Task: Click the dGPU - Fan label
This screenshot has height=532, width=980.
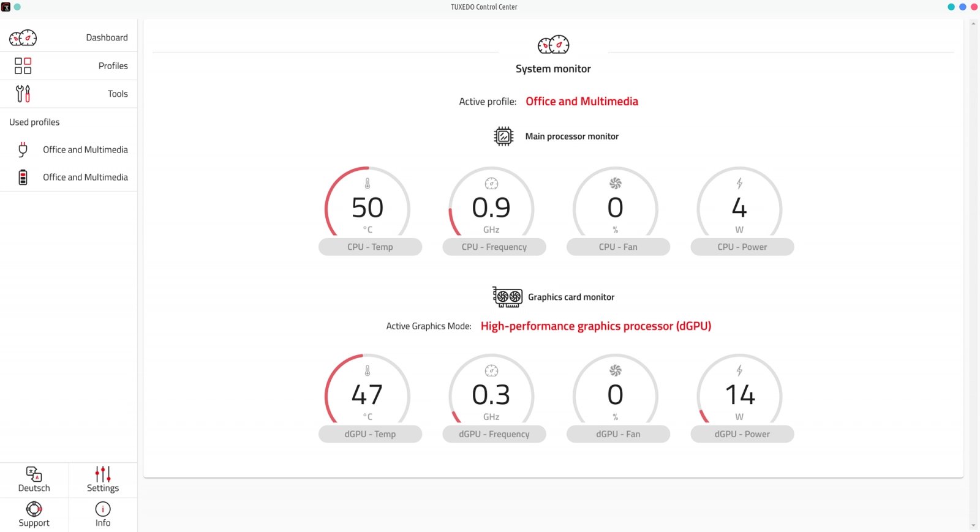Action: [x=618, y=434]
